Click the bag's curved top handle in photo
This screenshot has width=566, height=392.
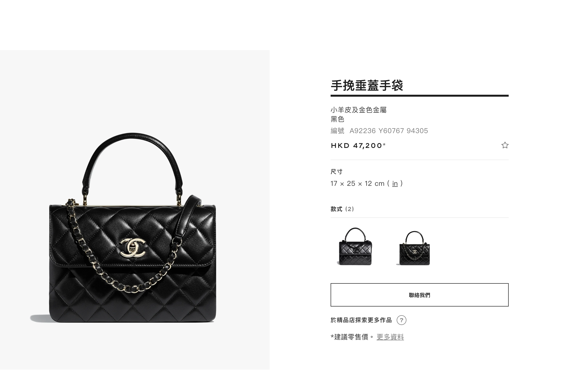point(132,147)
